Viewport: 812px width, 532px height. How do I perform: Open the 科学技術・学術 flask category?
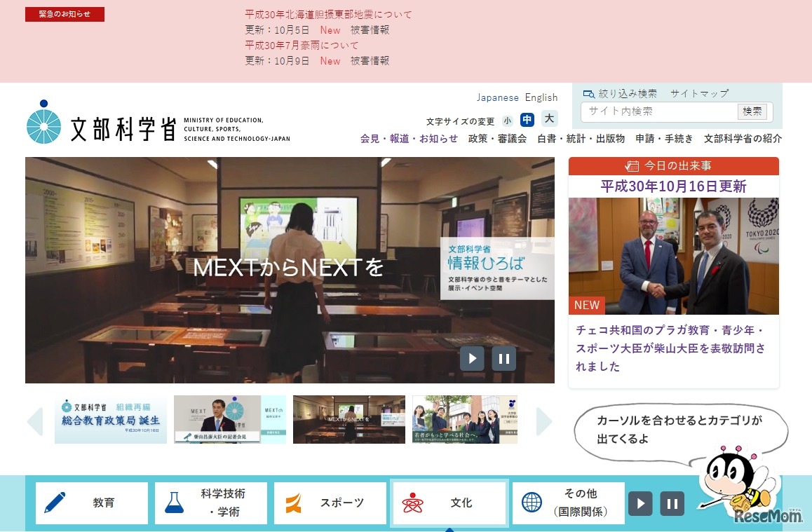[175, 503]
